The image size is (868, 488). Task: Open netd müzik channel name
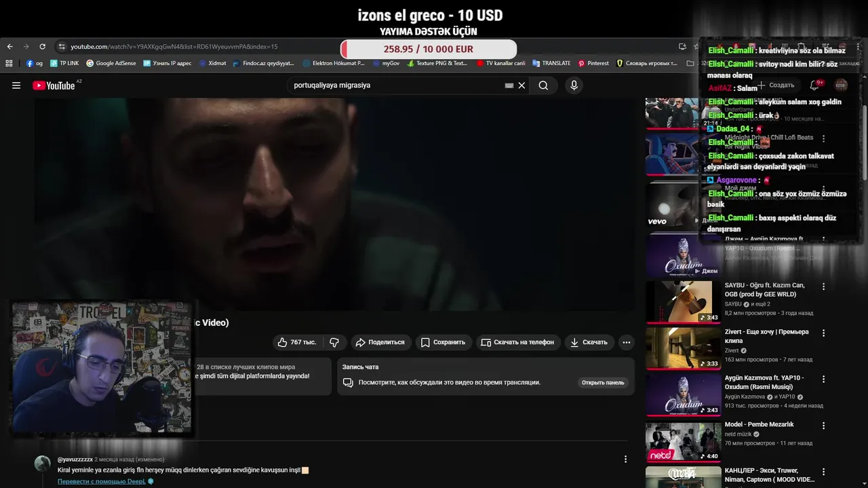tap(738, 434)
